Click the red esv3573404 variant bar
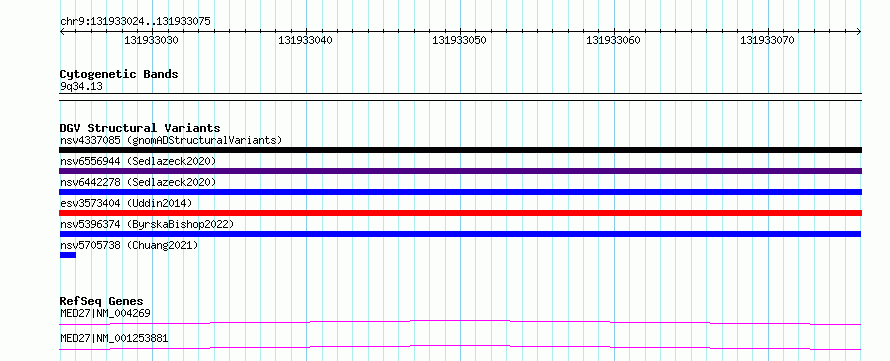 click(x=460, y=213)
